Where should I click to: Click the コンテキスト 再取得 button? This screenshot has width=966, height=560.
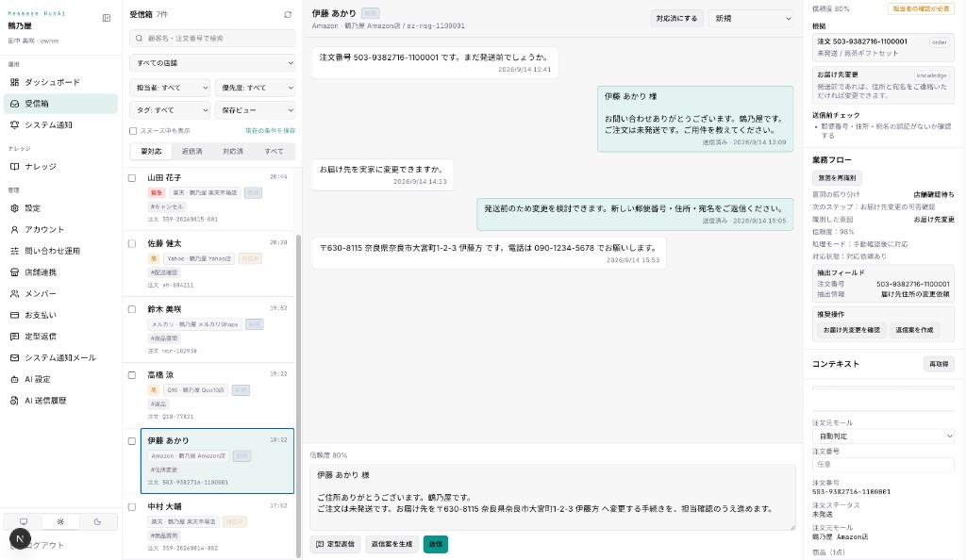tap(939, 364)
